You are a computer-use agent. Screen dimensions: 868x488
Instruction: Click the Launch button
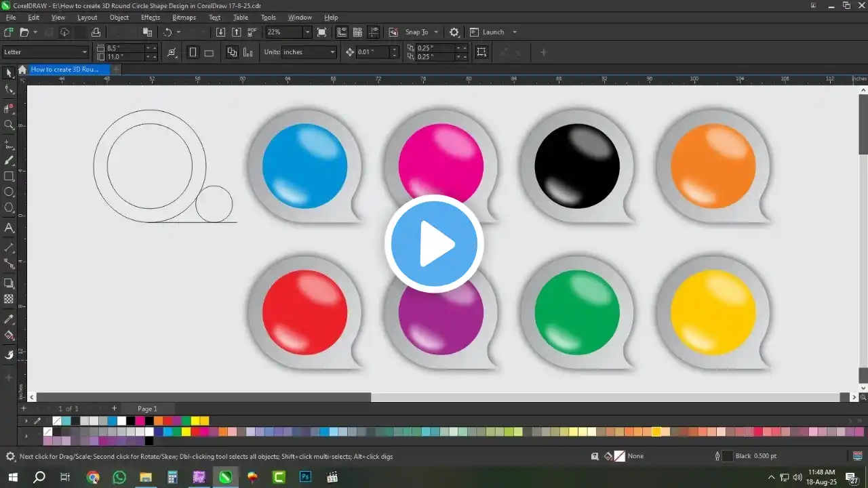point(493,32)
